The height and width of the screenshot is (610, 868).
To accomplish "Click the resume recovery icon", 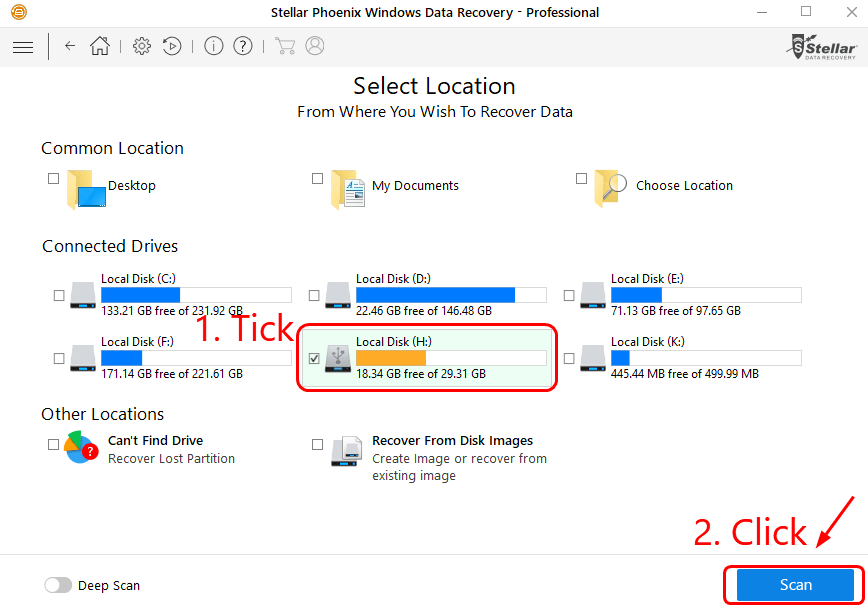I will [172, 46].
